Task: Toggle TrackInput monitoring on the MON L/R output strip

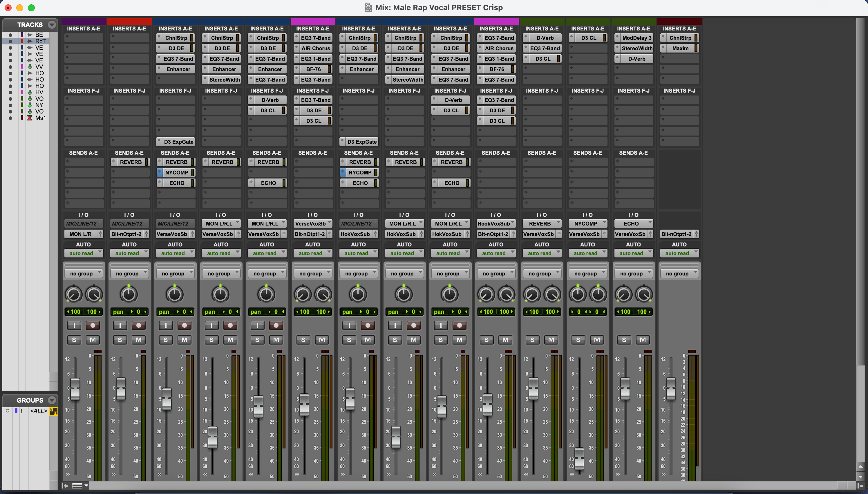Action: tap(74, 325)
